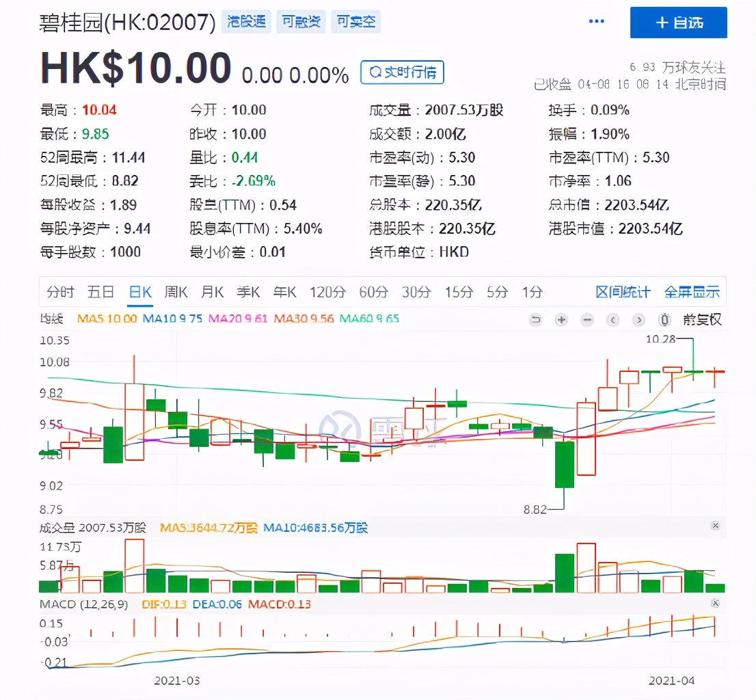Click the 可卖空 tag

pyautogui.click(x=356, y=21)
